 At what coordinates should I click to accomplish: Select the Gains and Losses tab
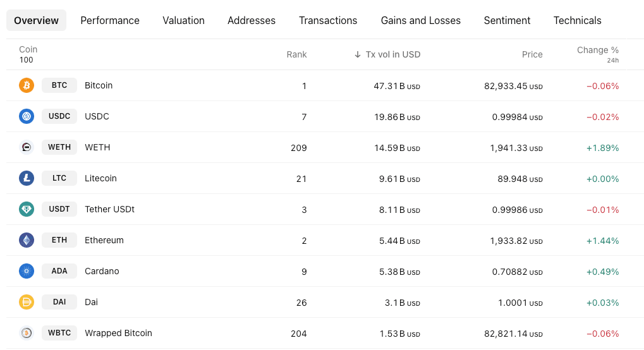coord(420,20)
